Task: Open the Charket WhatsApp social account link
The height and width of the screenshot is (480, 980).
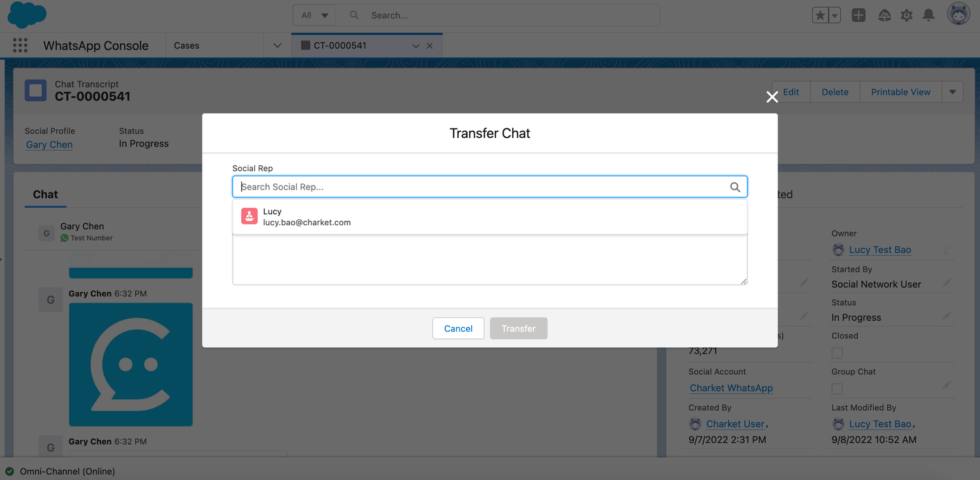Action: [731, 388]
